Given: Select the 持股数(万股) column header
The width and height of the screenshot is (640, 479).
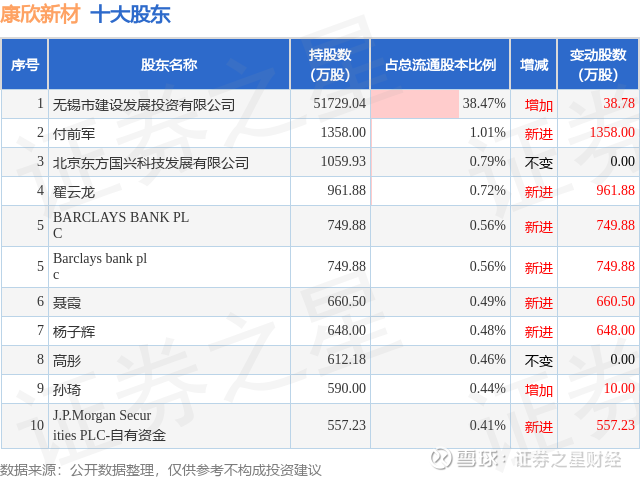Looking at the screenshot, I should (x=330, y=64).
